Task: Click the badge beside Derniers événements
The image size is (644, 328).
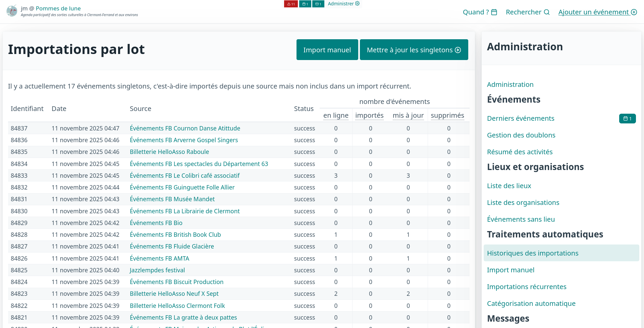Action: point(627,119)
